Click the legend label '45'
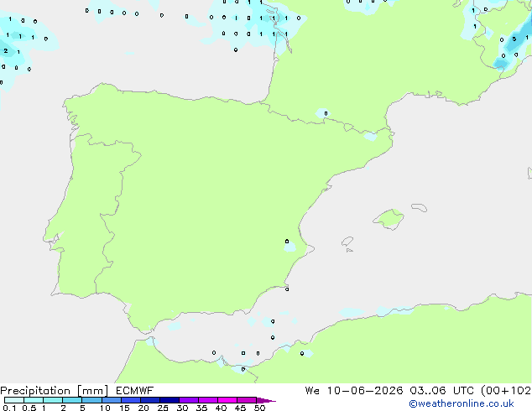Viewport: 532px width, 411px height. coord(240,408)
